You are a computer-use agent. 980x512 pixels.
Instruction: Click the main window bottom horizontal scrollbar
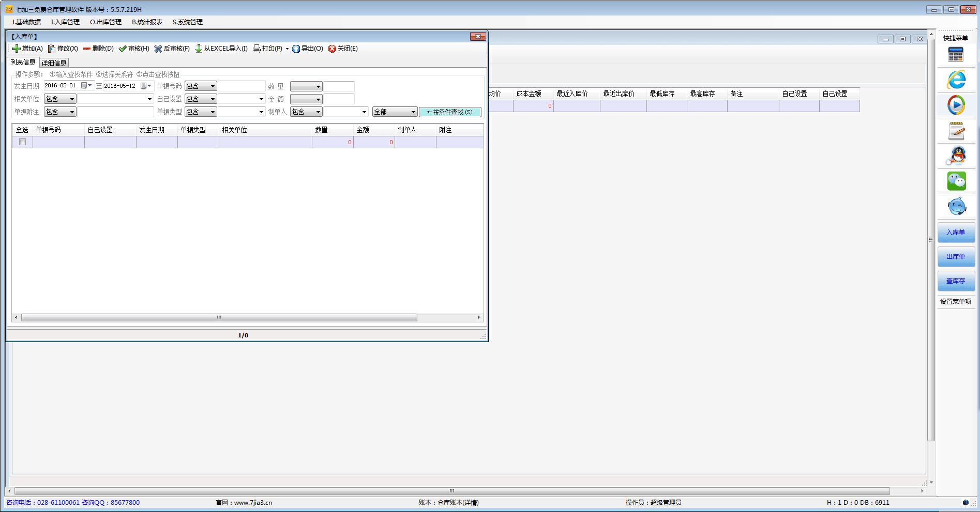click(x=452, y=491)
